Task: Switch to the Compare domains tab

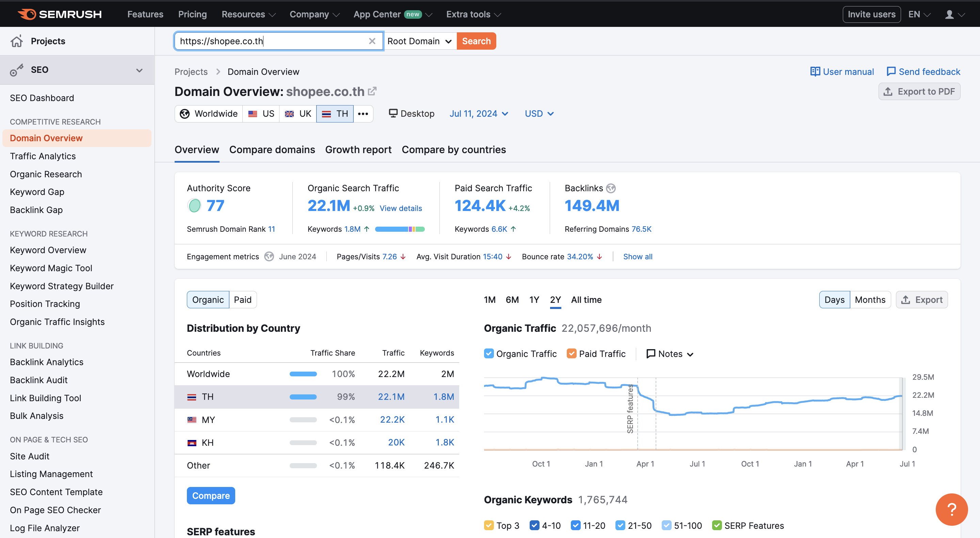Action: click(272, 149)
